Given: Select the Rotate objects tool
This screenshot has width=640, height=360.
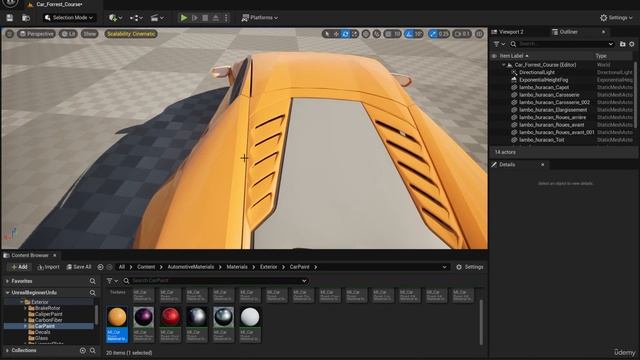Looking at the screenshot, I should click(x=345, y=34).
